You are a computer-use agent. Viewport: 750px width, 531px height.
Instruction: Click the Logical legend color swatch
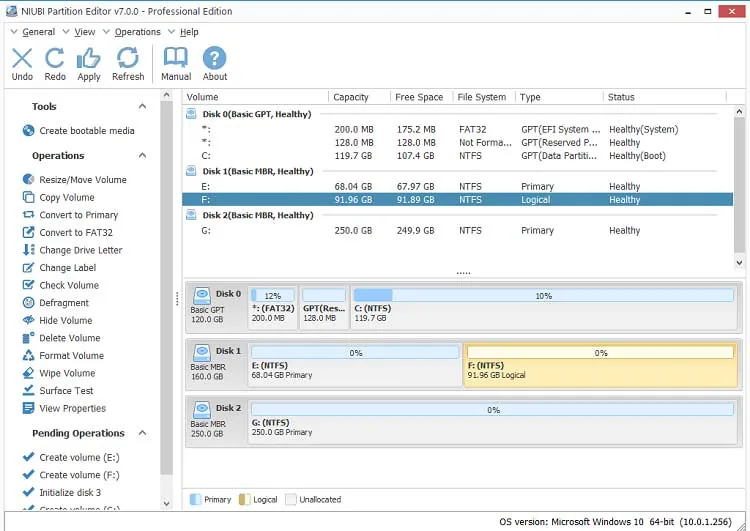click(x=244, y=499)
